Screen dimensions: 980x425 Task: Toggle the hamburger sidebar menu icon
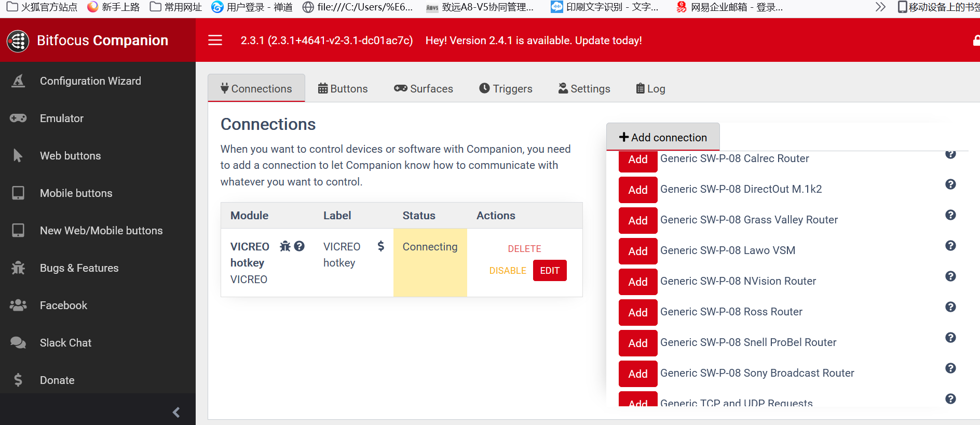[215, 40]
